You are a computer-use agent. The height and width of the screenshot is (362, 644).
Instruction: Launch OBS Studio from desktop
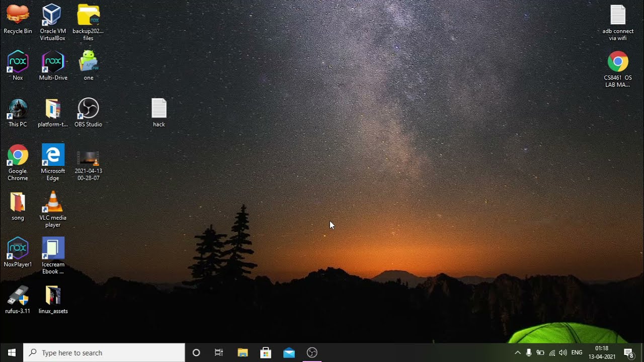pos(89,113)
